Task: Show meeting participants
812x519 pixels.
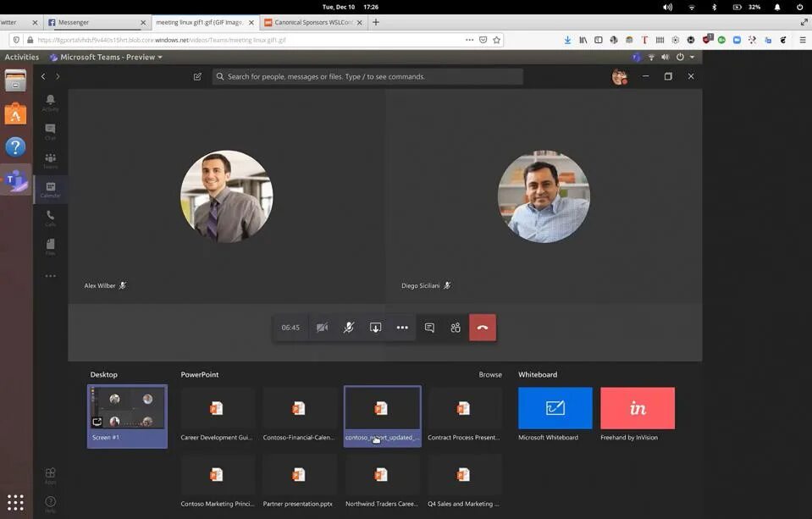Action: [x=456, y=328]
